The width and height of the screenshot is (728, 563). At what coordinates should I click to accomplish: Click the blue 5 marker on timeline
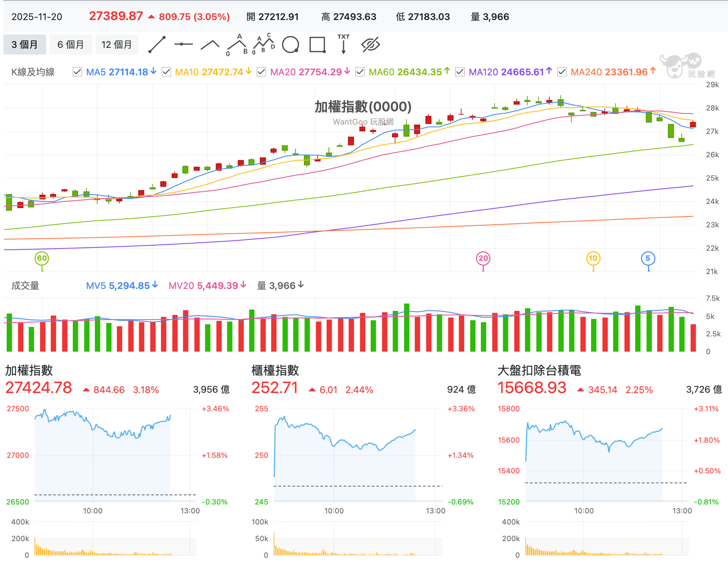648,259
